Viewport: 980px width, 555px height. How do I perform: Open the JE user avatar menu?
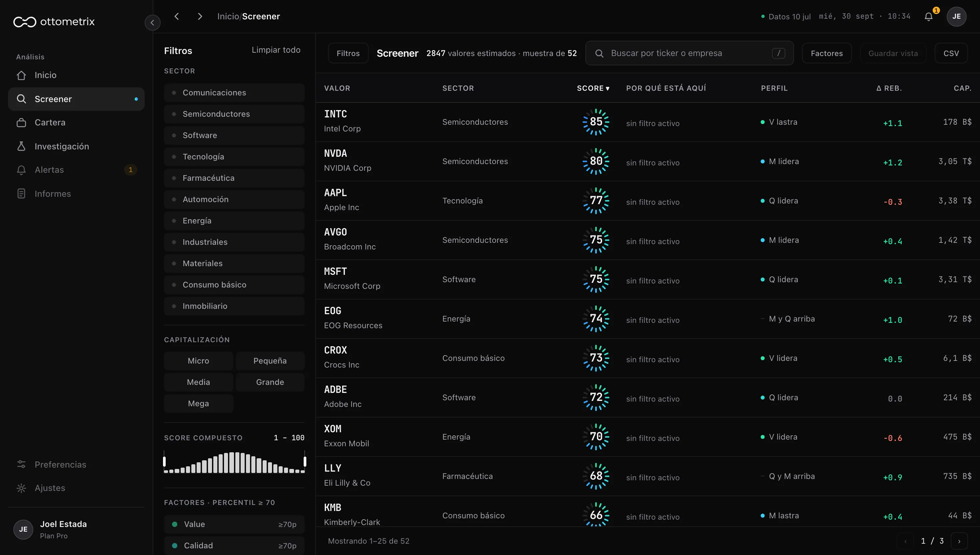(x=956, y=16)
